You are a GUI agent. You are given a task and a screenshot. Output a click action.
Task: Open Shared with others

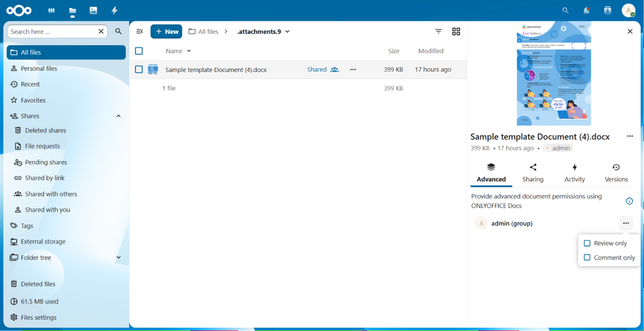[68, 194]
